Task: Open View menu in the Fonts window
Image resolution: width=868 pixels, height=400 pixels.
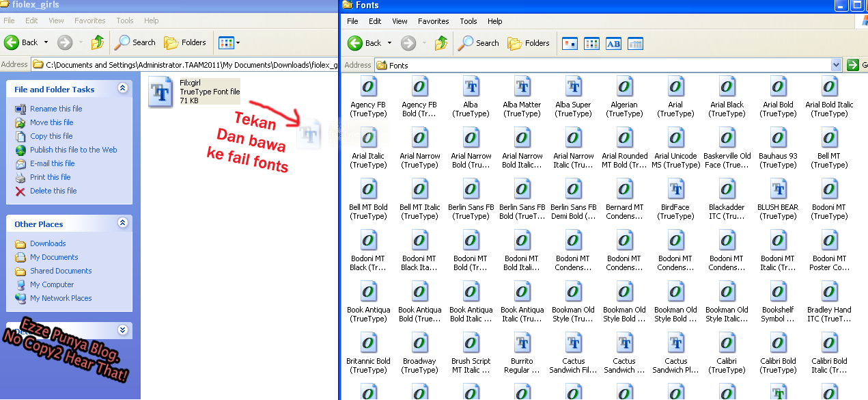Action: (400, 21)
